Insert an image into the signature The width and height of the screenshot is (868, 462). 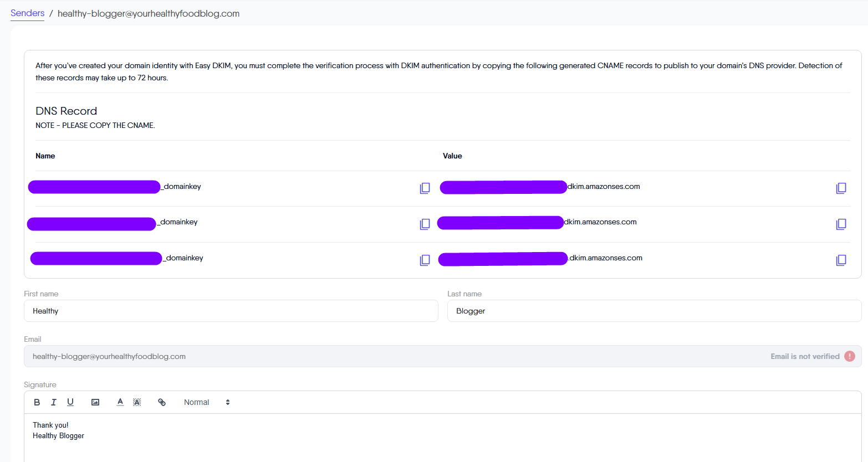(95, 402)
